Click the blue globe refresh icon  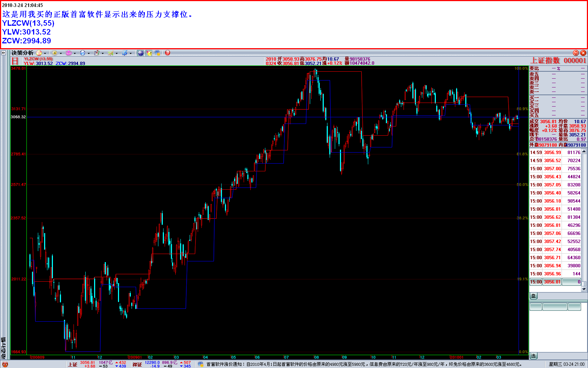point(82,53)
